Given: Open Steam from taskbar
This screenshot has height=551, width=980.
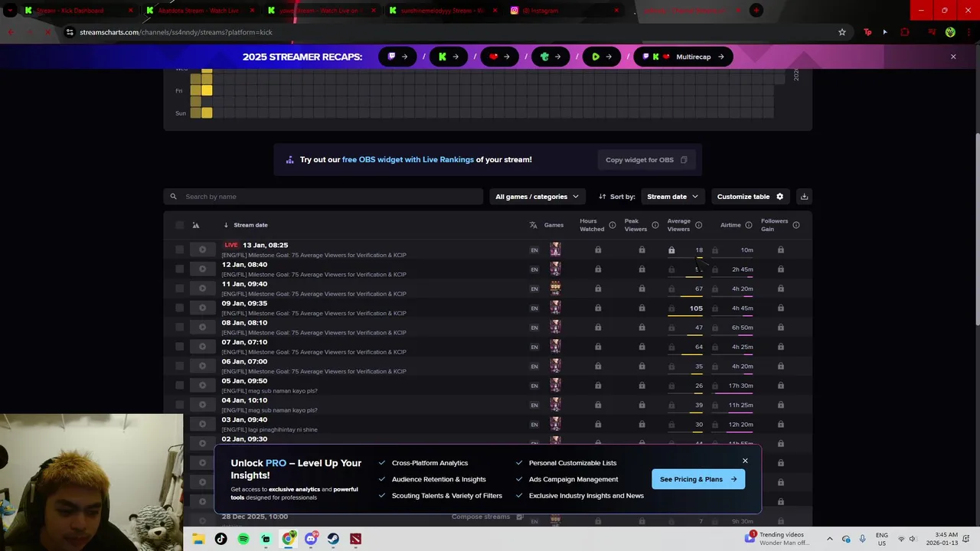Looking at the screenshot, I should (333, 539).
